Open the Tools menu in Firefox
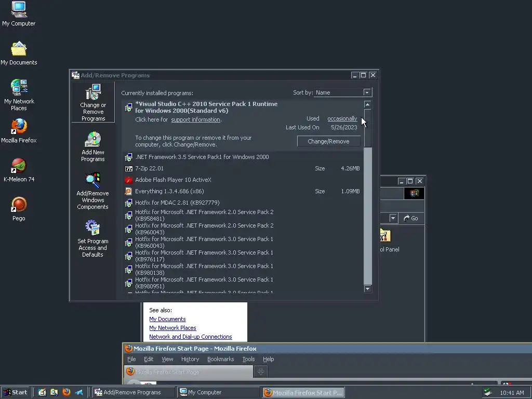The image size is (532, 399). pos(248,359)
